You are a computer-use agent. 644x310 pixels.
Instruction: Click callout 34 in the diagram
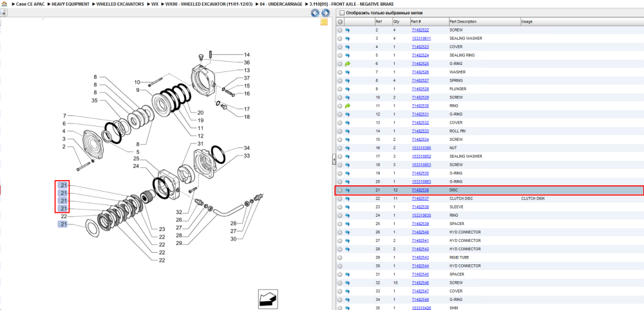point(247,148)
